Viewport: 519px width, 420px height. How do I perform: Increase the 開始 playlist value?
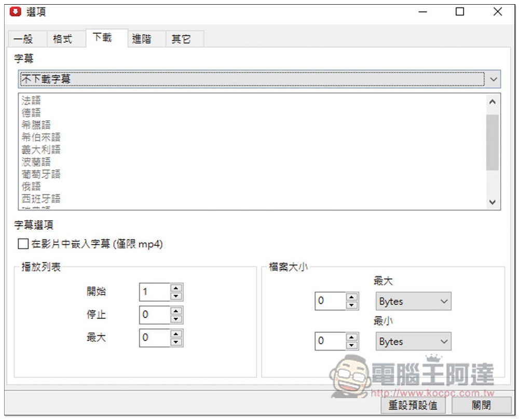point(176,288)
